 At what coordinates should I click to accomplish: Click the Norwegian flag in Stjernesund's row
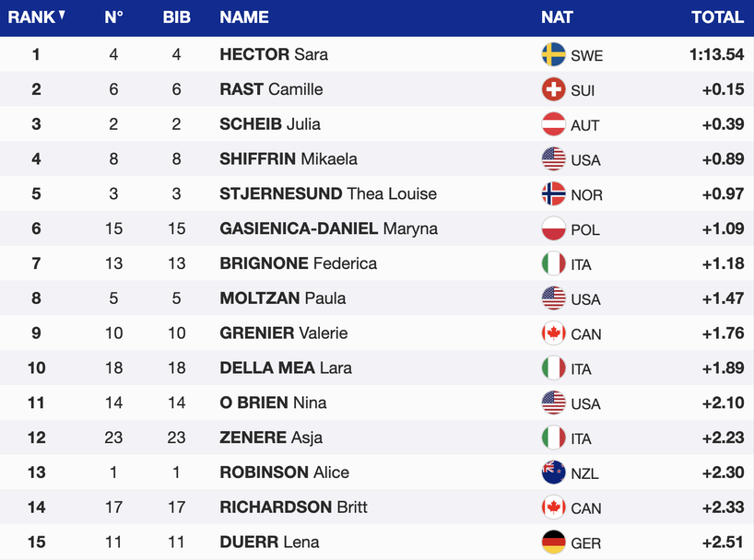[x=553, y=194]
